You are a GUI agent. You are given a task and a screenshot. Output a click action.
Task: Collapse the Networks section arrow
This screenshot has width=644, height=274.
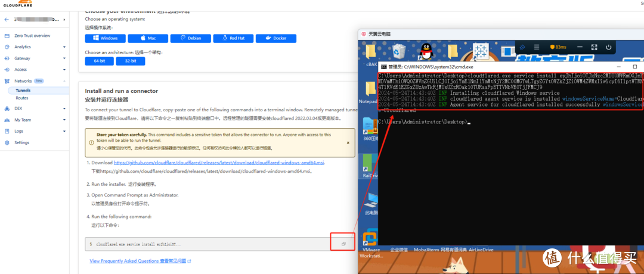click(64, 81)
